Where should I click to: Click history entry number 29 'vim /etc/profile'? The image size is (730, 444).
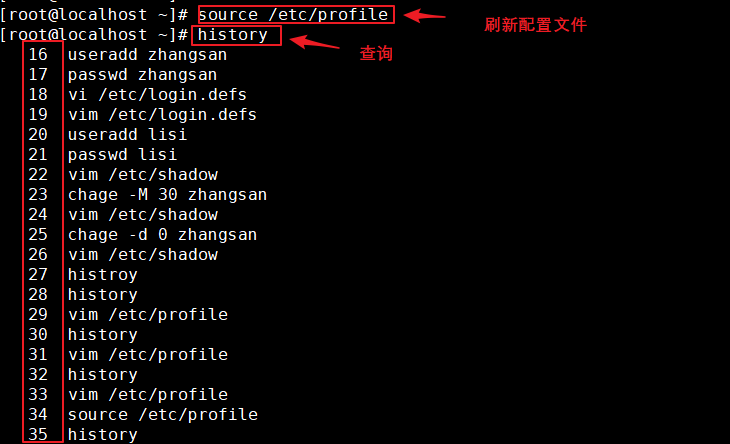click(148, 315)
